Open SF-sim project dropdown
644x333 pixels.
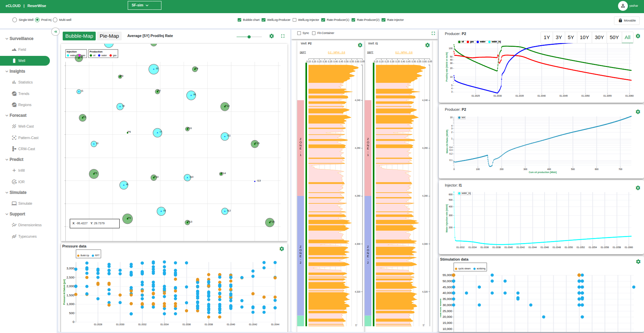144,5
